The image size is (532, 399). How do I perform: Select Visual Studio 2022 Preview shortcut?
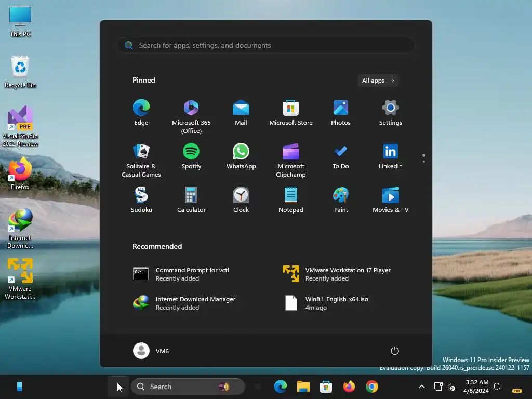coord(20,126)
